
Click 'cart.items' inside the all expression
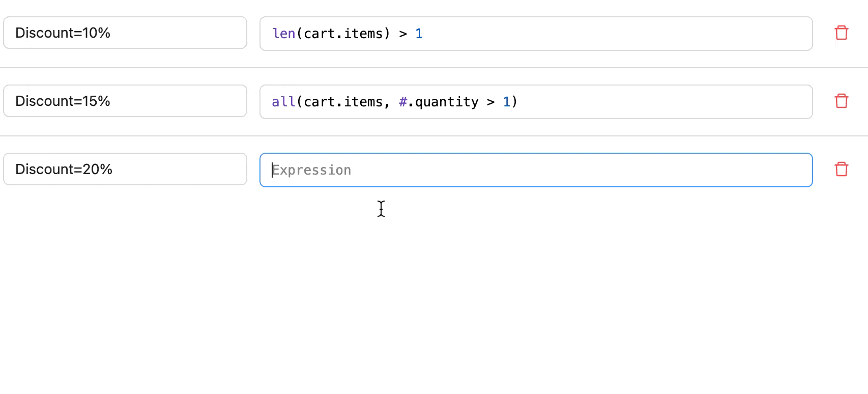pyautogui.click(x=343, y=102)
